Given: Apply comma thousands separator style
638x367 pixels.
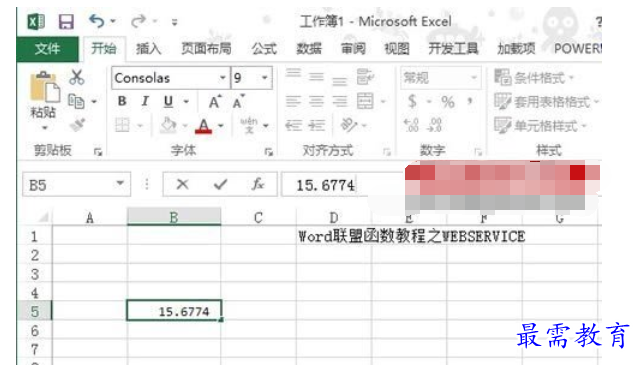Looking at the screenshot, I should coord(470,100).
